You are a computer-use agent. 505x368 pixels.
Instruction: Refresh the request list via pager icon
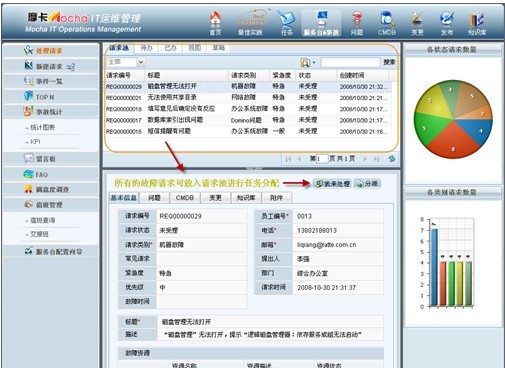[x=392, y=159]
